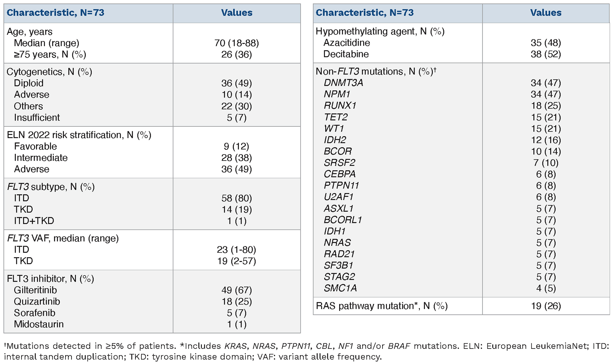Select the RUNX1 mutation label

(340, 105)
